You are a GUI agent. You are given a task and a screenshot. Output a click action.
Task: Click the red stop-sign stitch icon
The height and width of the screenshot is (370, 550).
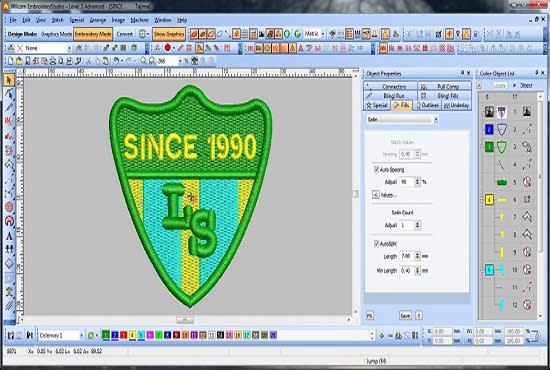(x=168, y=48)
